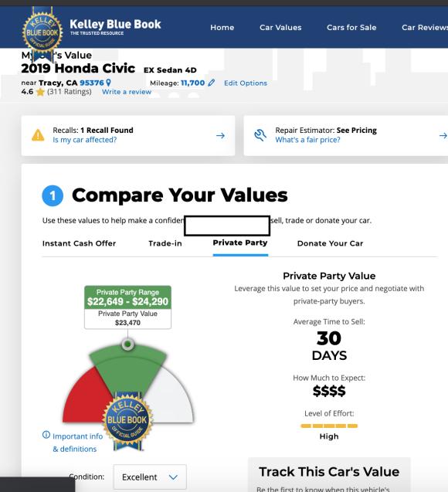Click the 95376 ZIP code link

click(x=92, y=83)
